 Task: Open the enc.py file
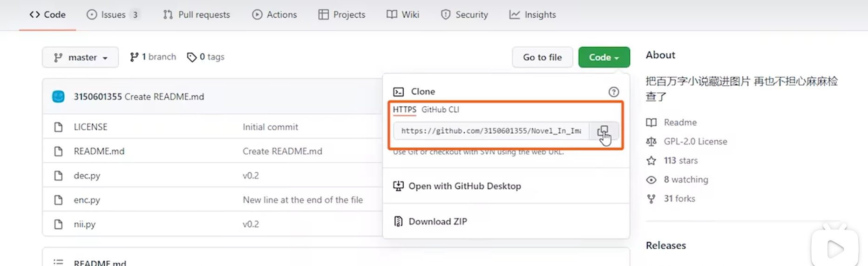87,200
